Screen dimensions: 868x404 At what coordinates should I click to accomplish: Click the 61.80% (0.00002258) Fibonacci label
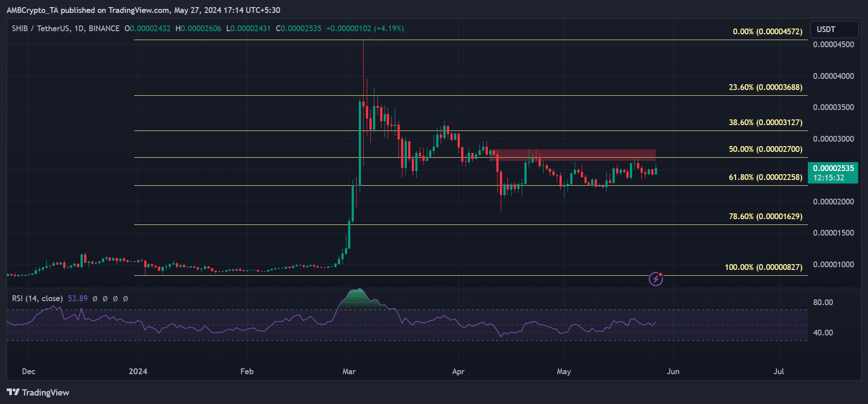pos(766,177)
